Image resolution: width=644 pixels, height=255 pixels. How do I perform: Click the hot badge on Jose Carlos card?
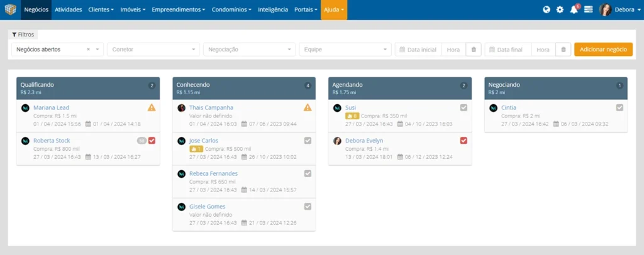[196, 149]
